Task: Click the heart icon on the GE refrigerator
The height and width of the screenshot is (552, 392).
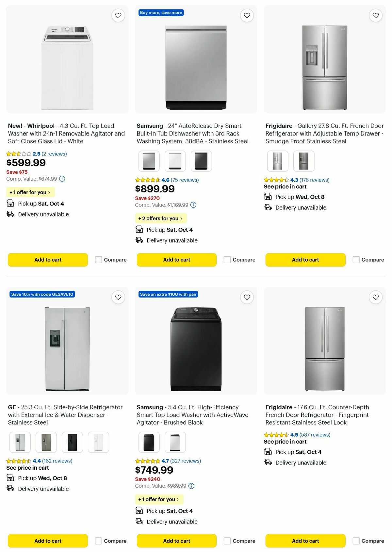Action: pos(118,297)
